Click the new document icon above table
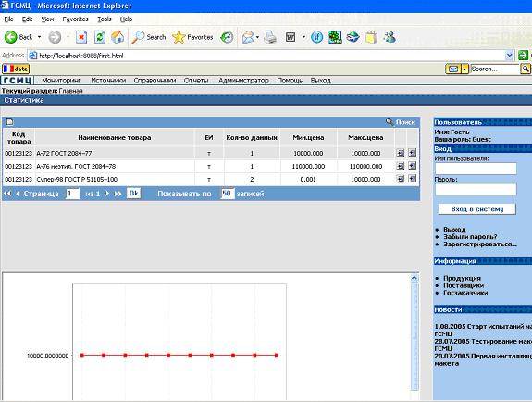Screen dimensions: 532x402 click(x=9, y=121)
